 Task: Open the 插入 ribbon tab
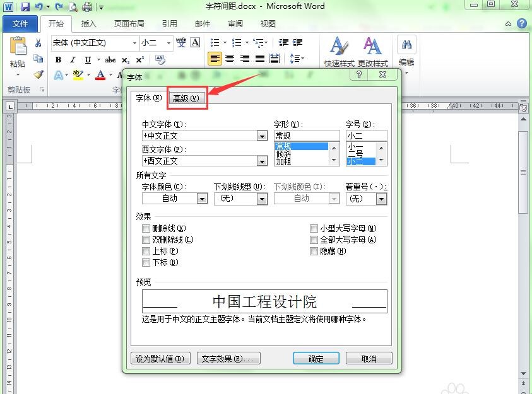(x=88, y=23)
